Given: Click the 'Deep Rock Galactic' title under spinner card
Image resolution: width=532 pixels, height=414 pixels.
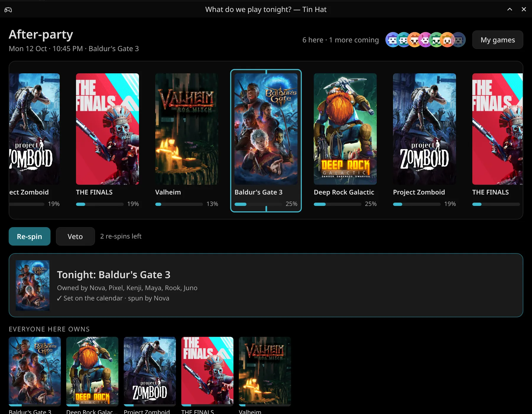Looking at the screenshot, I should (344, 192).
